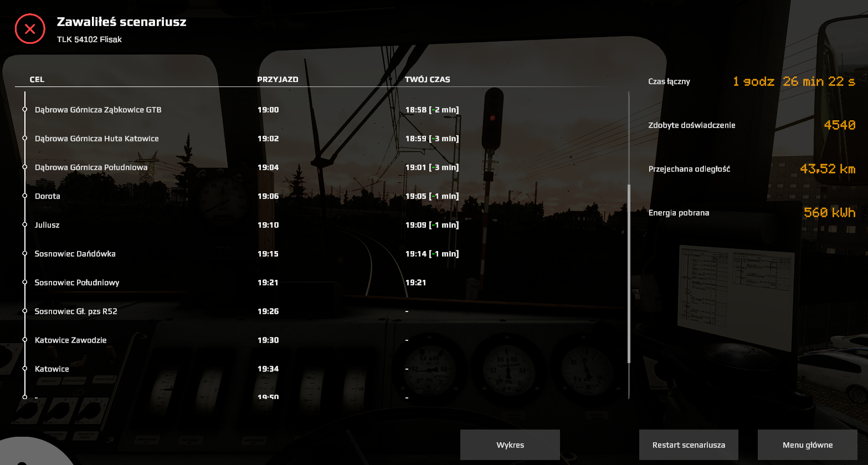The width and height of the screenshot is (868, 465).
Task: Click the experience value 4540
Action: [x=840, y=125]
